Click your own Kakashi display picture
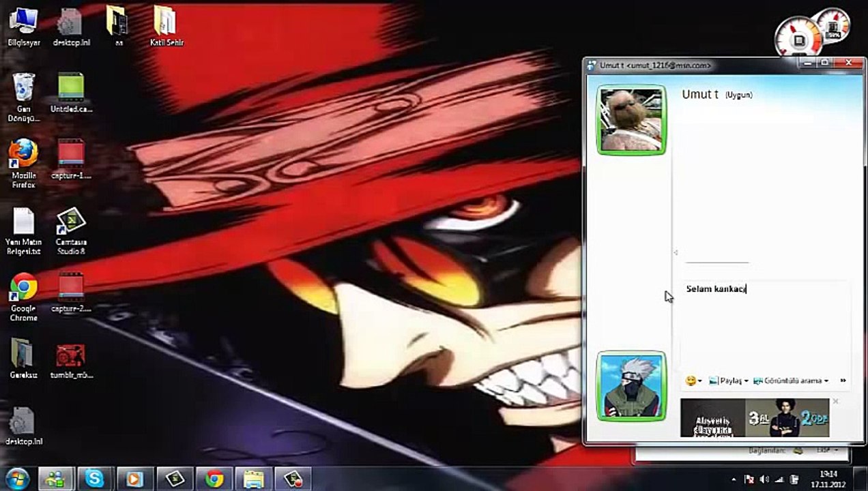The image size is (868, 491). pos(631,386)
